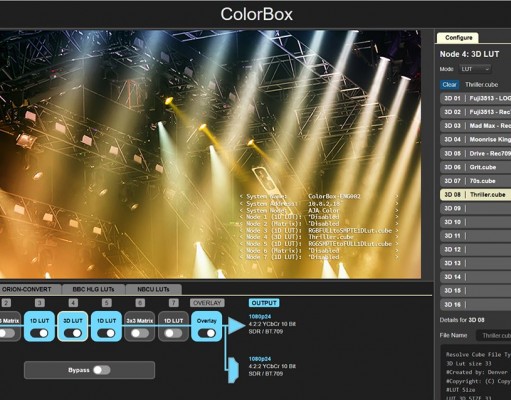Click the SDI output 1080p24 format text
511x400 pixels.
click(260, 316)
